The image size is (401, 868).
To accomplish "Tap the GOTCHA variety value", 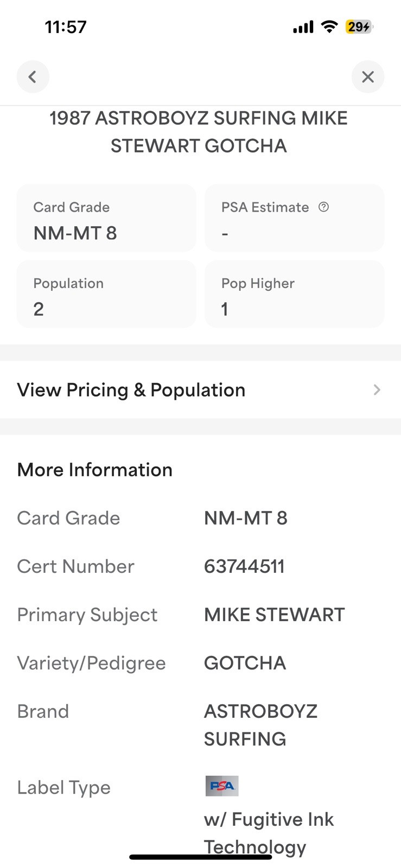I will click(x=245, y=663).
